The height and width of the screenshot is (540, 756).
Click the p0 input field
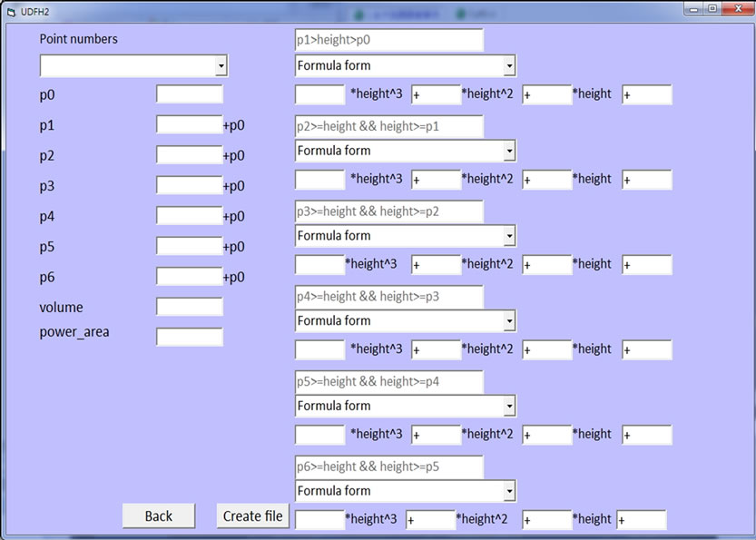[x=189, y=94]
